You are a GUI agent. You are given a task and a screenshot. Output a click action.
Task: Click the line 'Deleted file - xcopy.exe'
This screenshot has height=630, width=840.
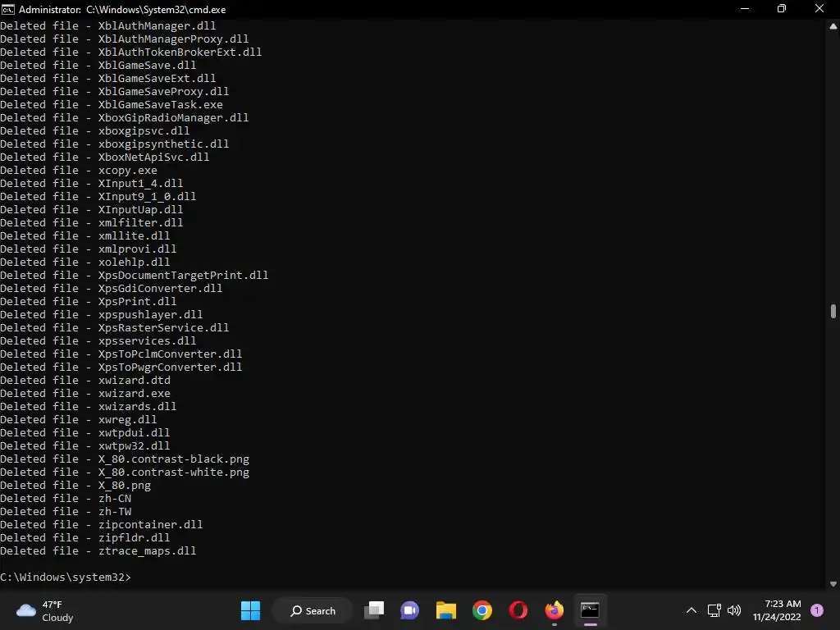coord(79,171)
